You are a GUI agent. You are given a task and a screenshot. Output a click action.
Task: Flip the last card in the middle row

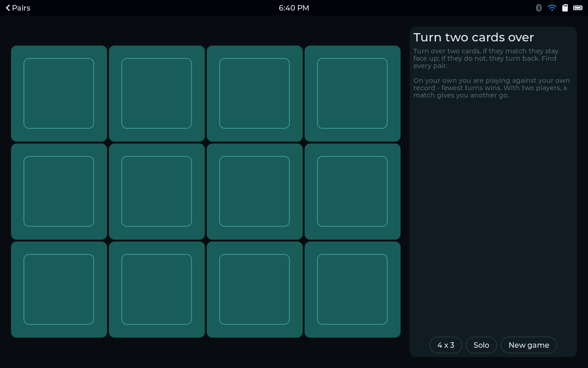coord(352,191)
